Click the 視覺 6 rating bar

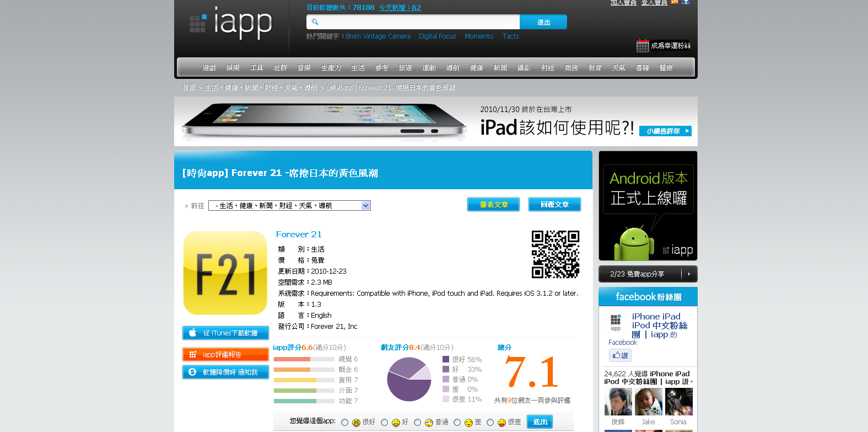click(x=304, y=359)
